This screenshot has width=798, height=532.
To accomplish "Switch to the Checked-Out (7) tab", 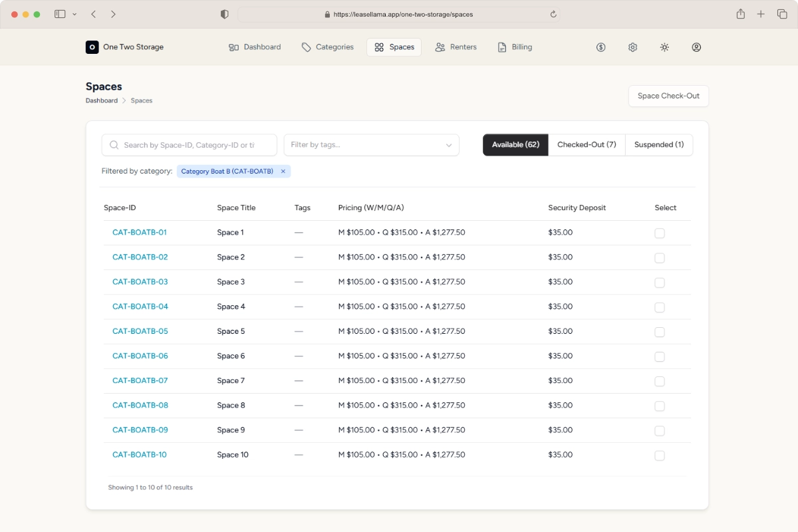I will (x=587, y=145).
